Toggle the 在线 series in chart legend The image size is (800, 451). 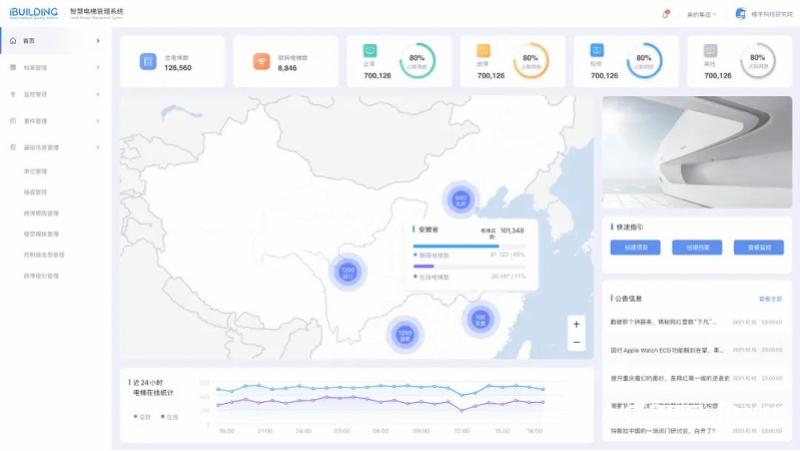(168, 415)
